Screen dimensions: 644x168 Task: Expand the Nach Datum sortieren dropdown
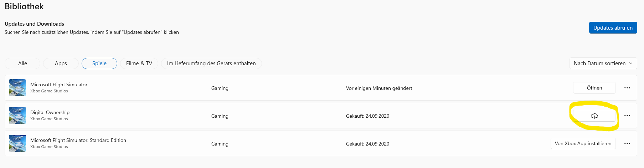click(x=603, y=63)
